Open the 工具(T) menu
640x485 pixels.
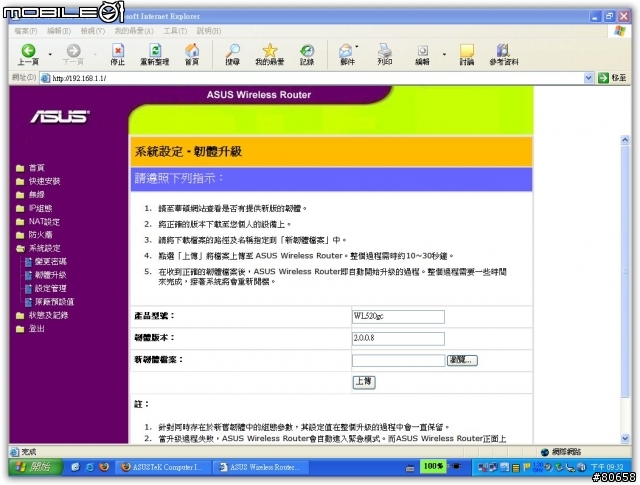point(175,31)
